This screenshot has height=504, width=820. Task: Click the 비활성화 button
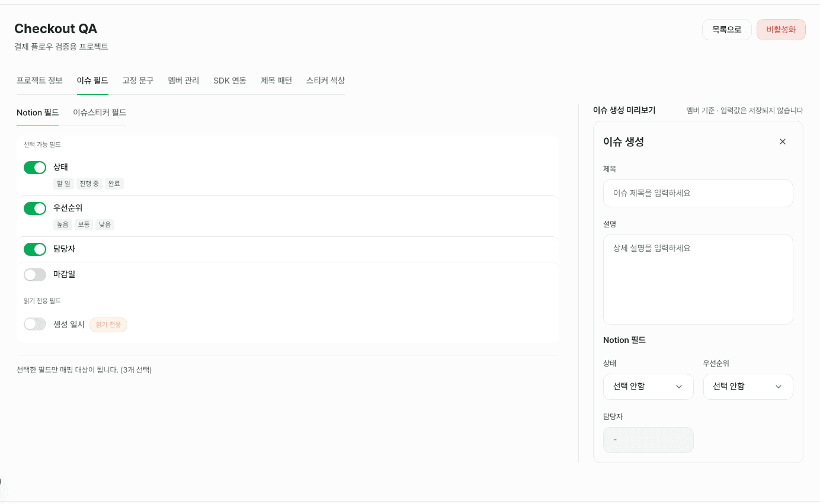[781, 30]
